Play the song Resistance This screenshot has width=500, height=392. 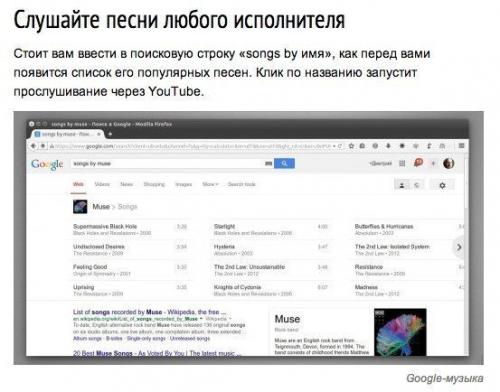(x=369, y=267)
